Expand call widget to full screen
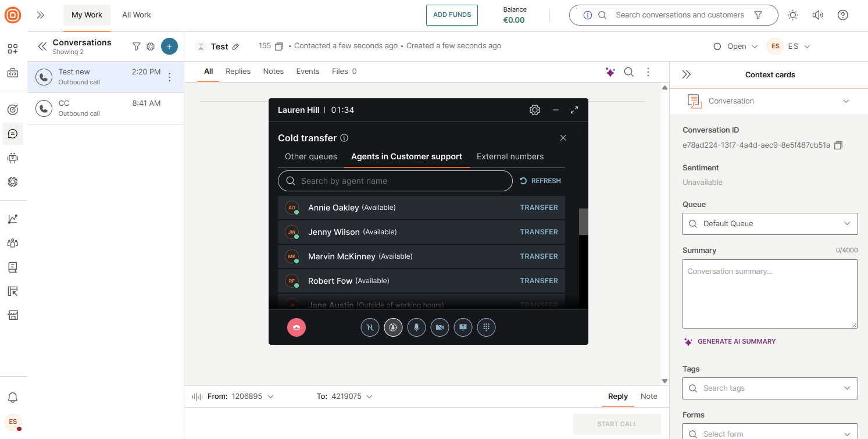This screenshot has width=868, height=439. tap(574, 110)
